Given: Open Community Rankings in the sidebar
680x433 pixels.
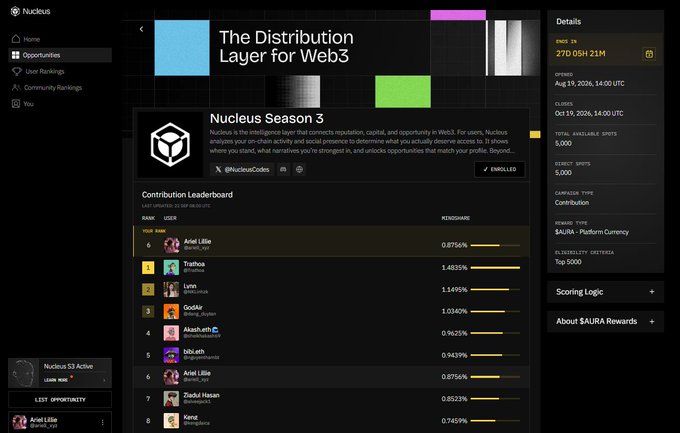Looking at the screenshot, I should pyautogui.click(x=60, y=87).
